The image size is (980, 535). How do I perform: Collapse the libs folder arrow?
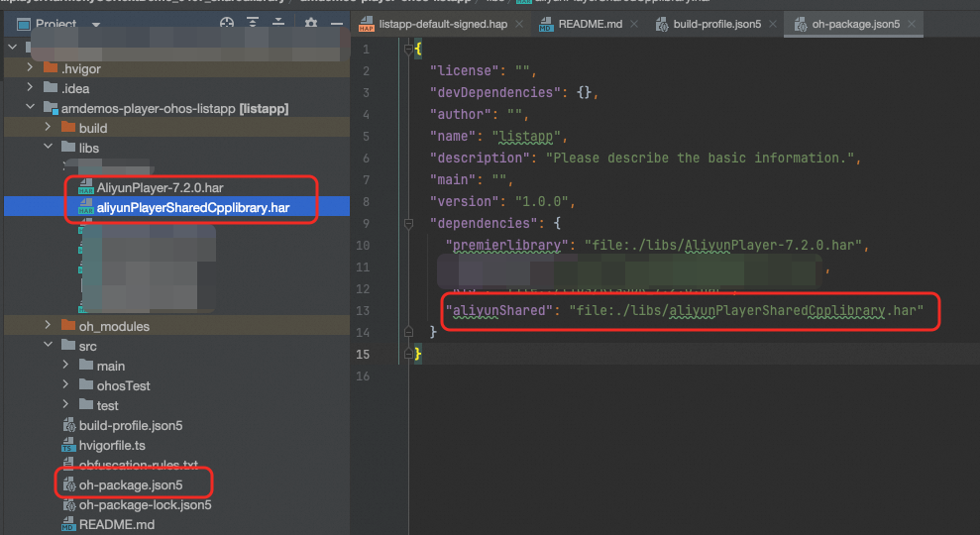(49, 147)
